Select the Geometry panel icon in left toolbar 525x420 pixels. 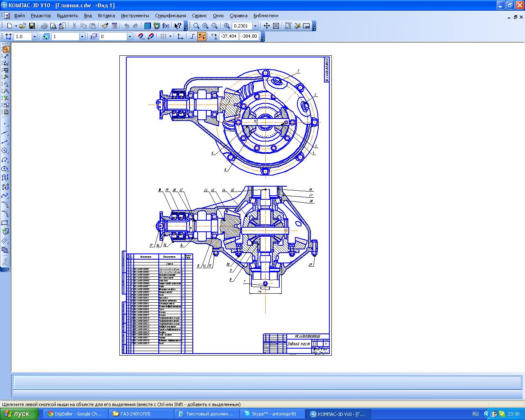pos(6,49)
